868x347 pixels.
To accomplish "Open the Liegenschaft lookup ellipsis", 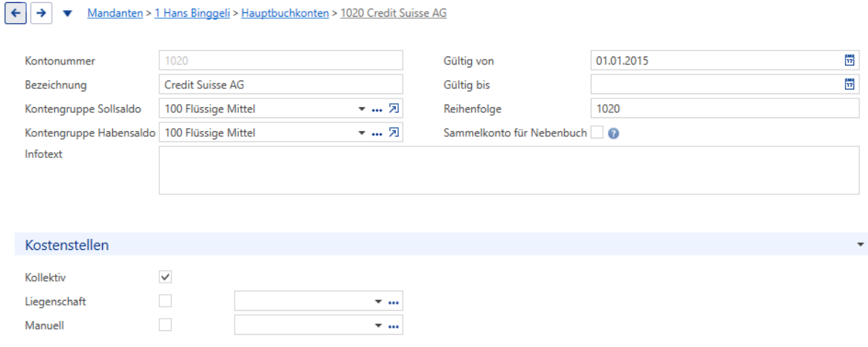I will (x=394, y=303).
